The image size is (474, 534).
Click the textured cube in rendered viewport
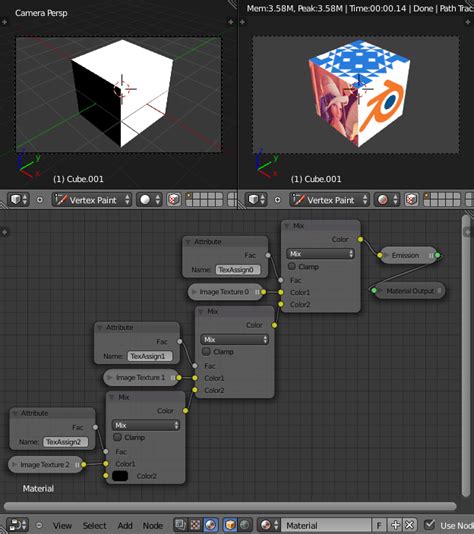coord(360,93)
